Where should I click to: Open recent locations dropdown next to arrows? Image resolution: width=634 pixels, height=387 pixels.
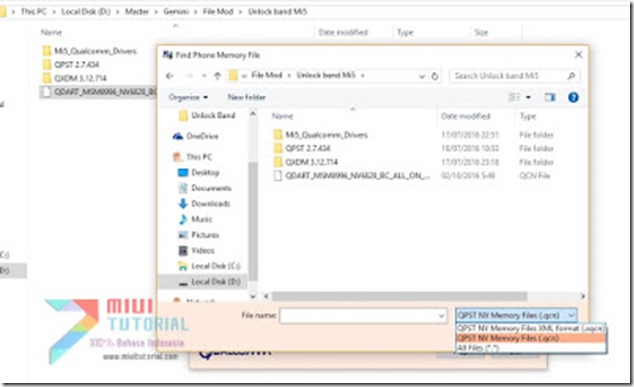tap(204, 76)
